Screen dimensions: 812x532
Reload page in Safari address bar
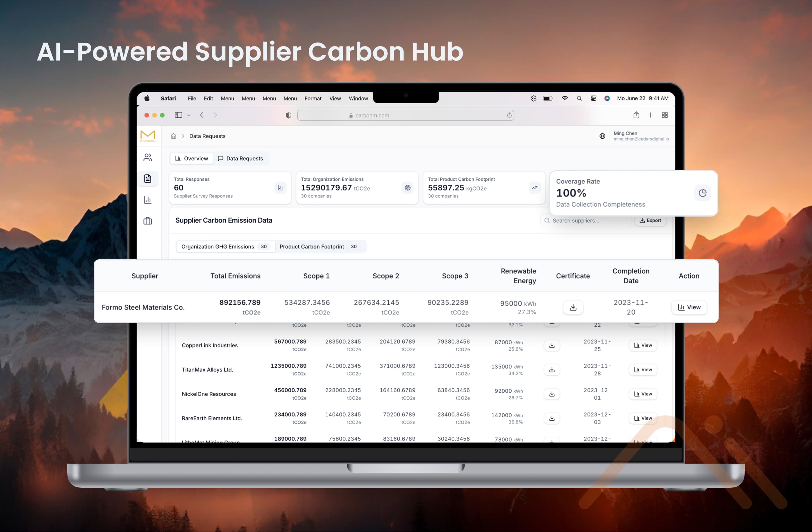(x=509, y=116)
